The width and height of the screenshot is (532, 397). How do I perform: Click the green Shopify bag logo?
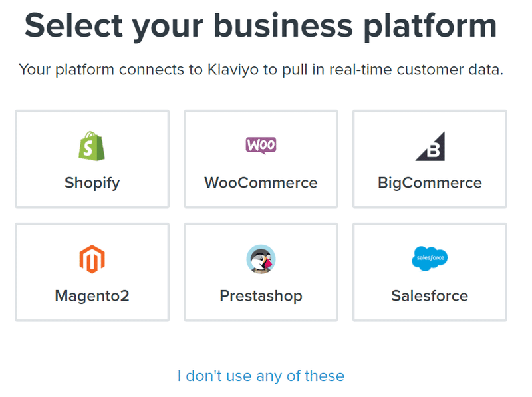pos(92,146)
